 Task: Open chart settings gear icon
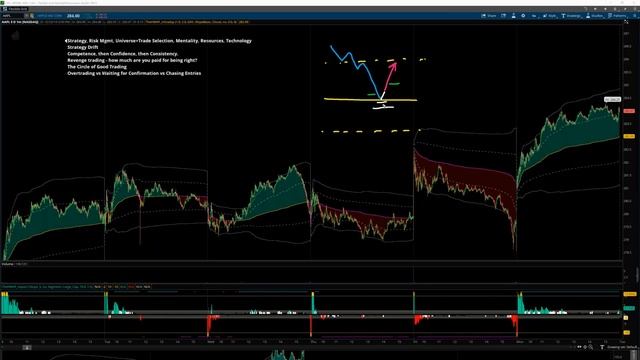pyautogui.click(x=523, y=16)
